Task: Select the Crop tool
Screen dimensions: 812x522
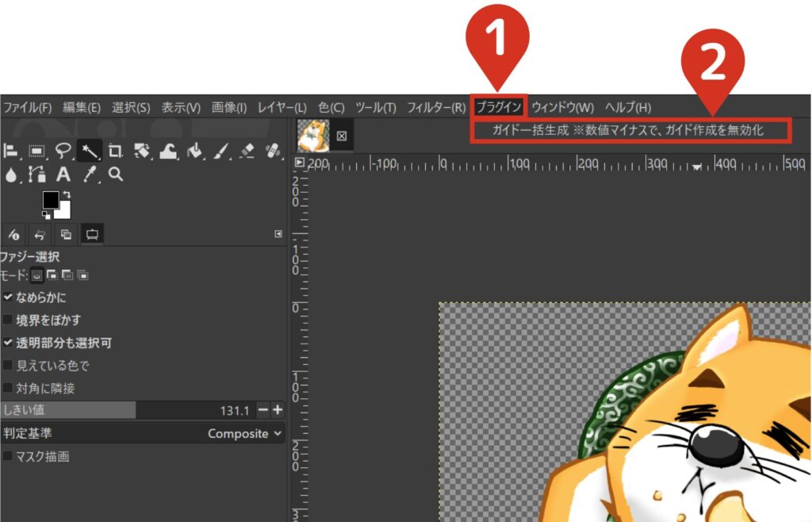Action: pos(115,151)
